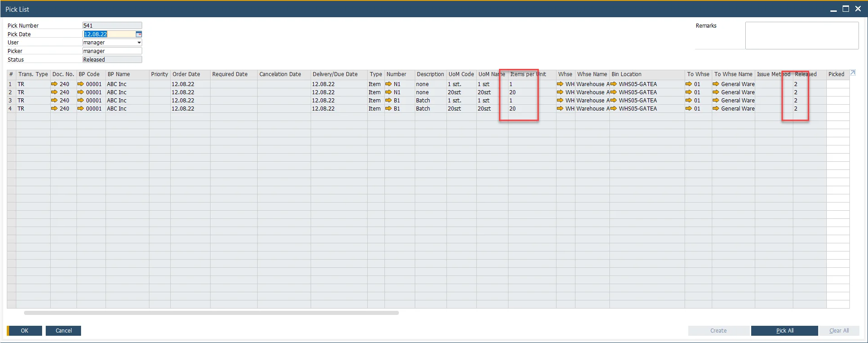
Task: Click the Create button
Action: [x=718, y=331]
